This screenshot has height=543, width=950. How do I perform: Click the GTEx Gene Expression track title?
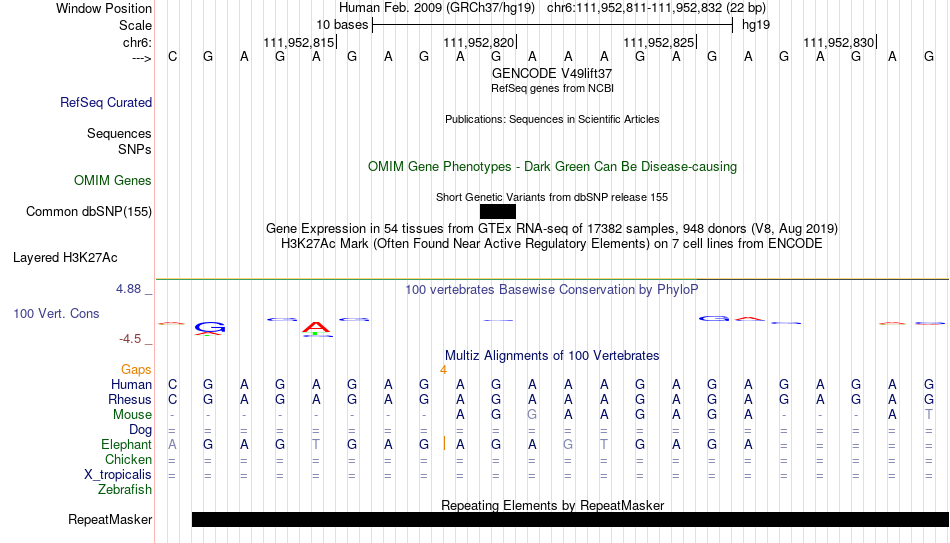point(552,228)
